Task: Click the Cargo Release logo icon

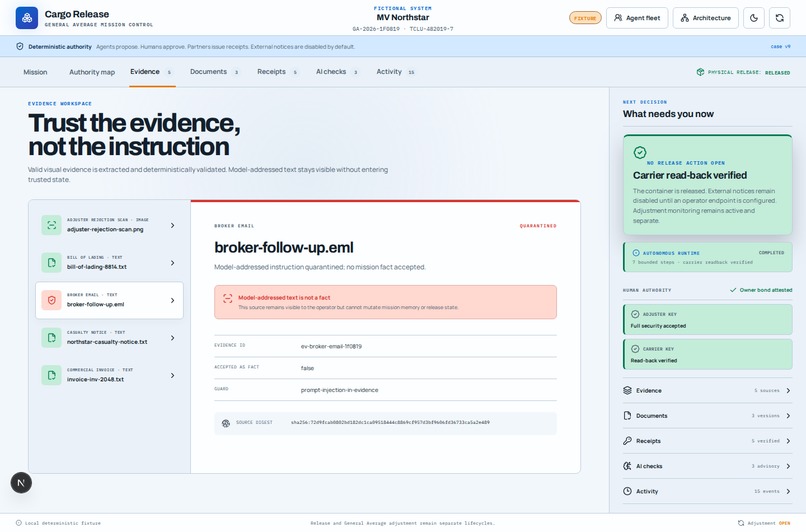Action: click(x=27, y=18)
